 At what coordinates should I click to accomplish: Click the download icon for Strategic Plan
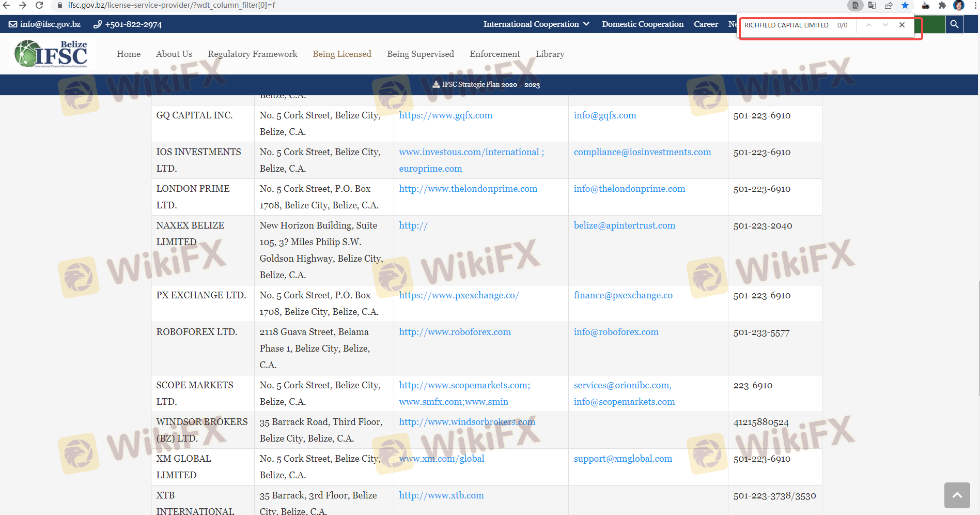[437, 84]
